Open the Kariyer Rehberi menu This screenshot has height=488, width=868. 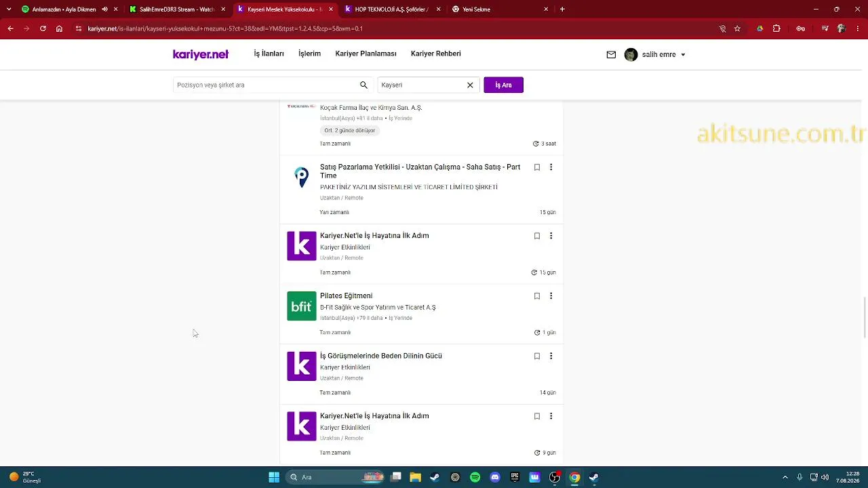coord(436,54)
